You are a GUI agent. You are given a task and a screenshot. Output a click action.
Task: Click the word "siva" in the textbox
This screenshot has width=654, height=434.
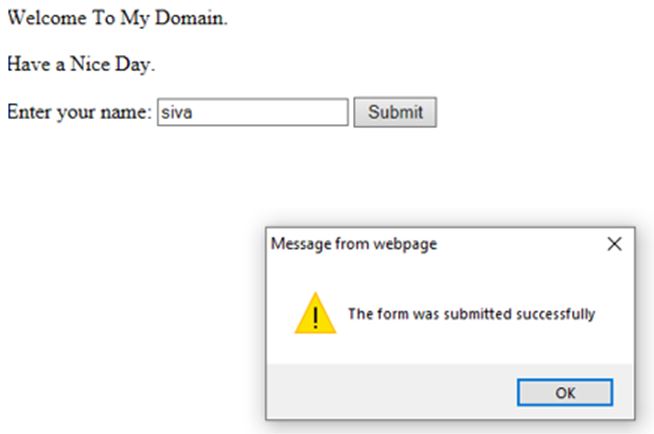pos(176,113)
